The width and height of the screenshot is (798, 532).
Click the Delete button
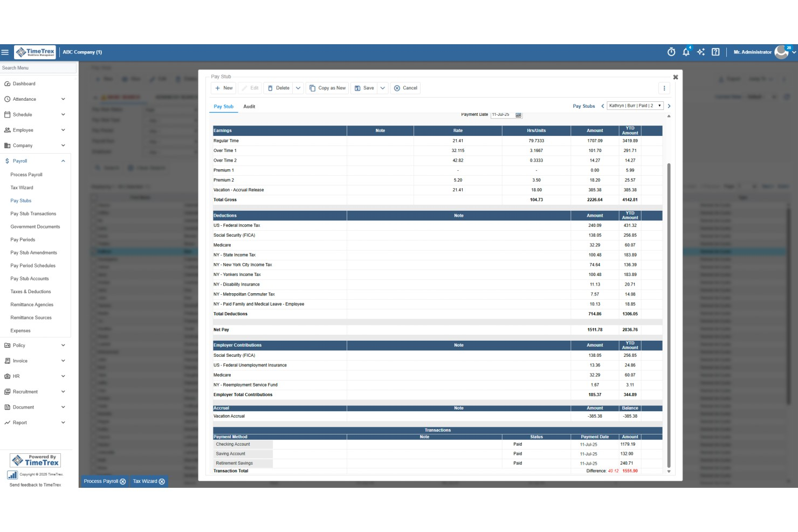(278, 88)
